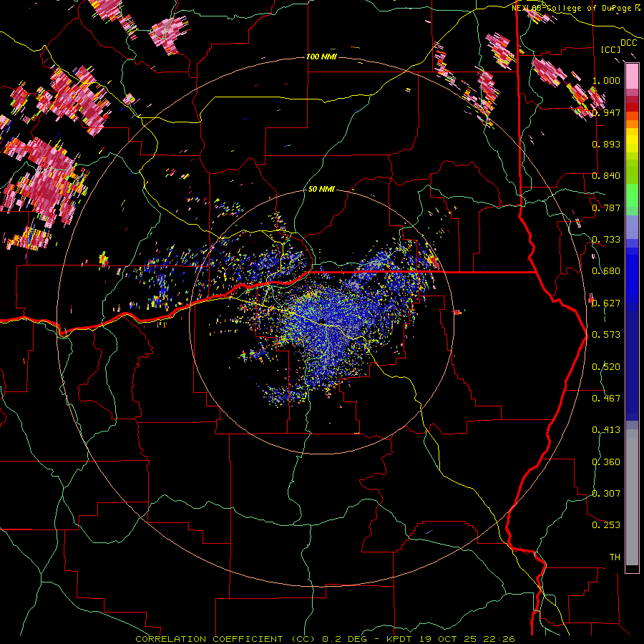The width and height of the screenshot is (644, 644).
Task: Pick the gray band of the color bar
Action: [632, 497]
